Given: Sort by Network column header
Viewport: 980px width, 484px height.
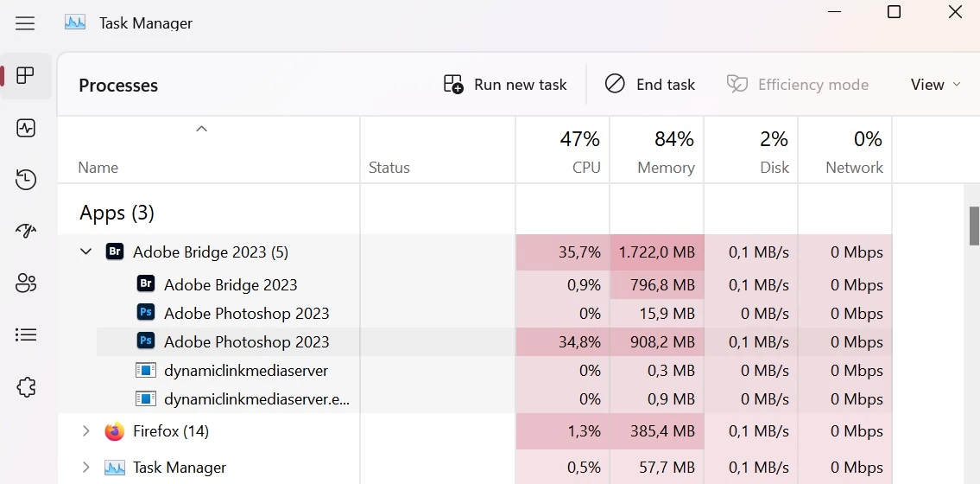Looking at the screenshot, I should (845, 150).
